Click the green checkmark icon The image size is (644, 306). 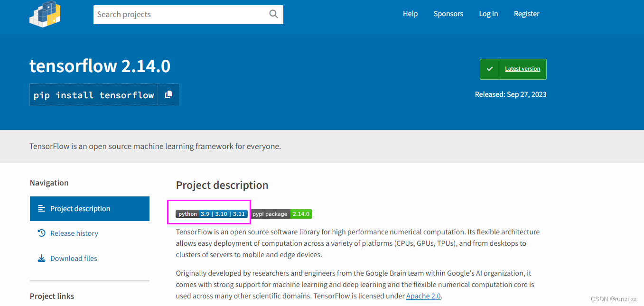(x=489, y=69)
